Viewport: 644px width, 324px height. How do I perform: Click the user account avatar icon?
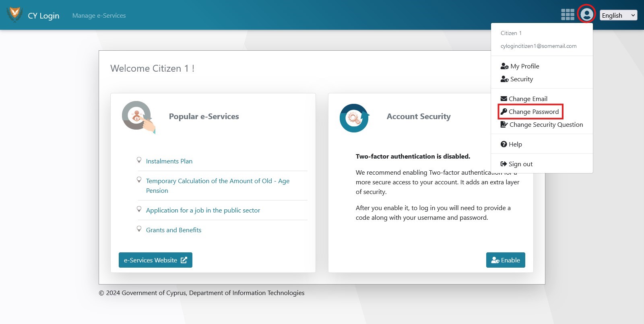coord(586,15)
